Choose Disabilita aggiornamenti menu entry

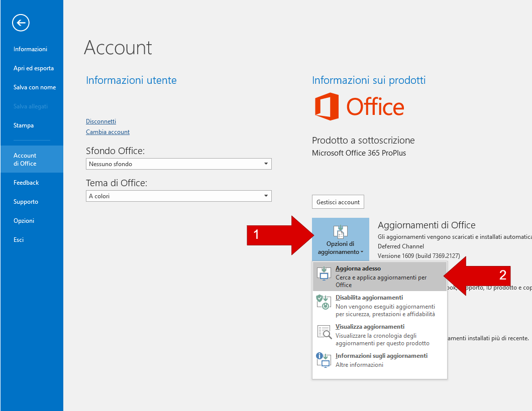379,306
